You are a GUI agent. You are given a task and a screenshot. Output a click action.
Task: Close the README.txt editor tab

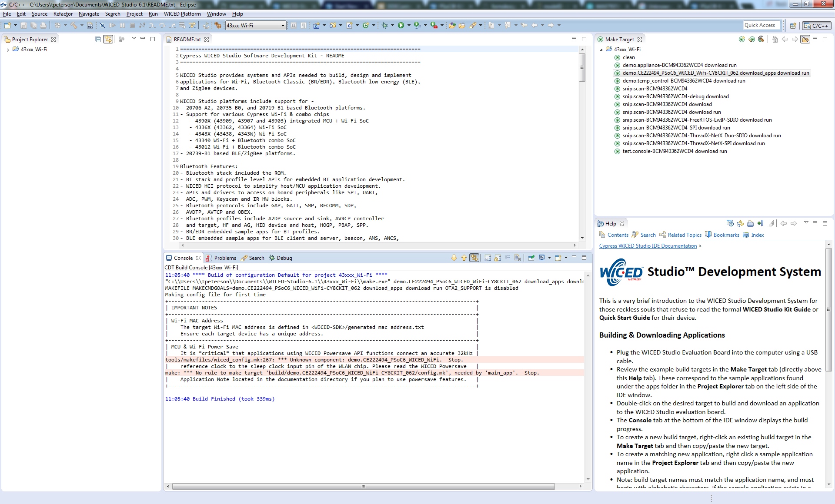coord(207,40)
